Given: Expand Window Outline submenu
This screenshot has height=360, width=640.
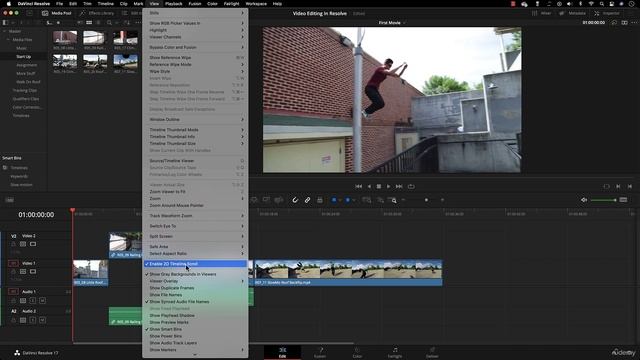Looking at the screenshot, I should (x=195, y=120).
